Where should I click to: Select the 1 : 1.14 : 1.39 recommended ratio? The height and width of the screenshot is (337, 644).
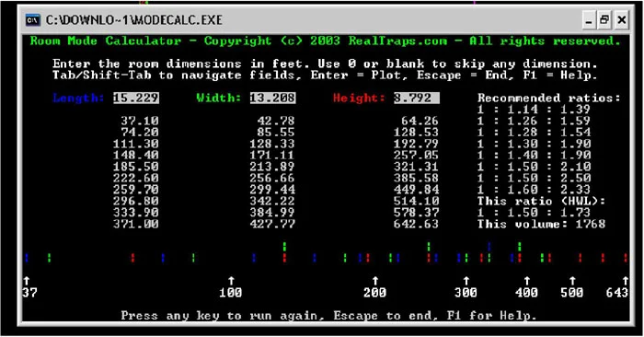[x=534, y=110]
